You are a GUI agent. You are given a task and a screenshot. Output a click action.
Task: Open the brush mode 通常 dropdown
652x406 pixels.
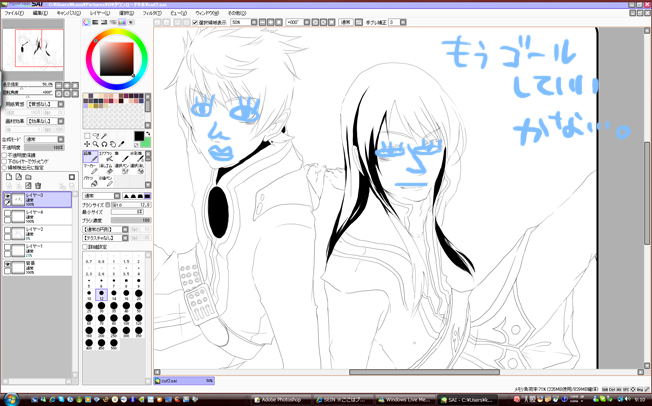102,196
